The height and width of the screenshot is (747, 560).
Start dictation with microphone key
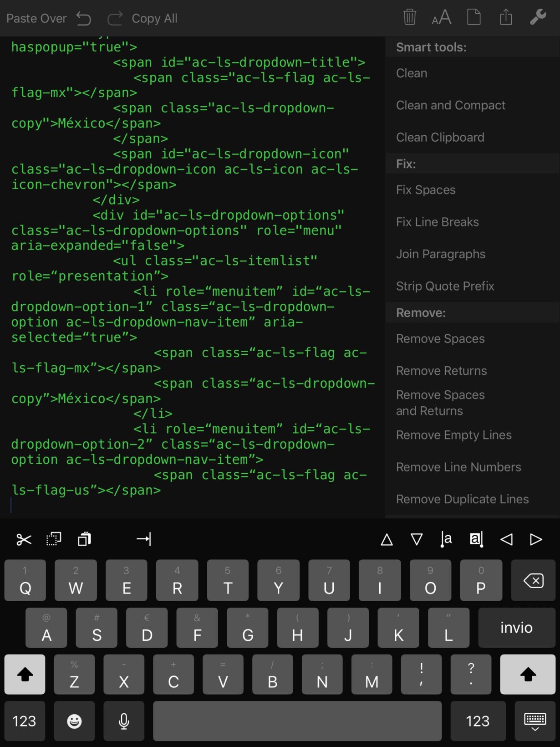pyautogui.click(x=124, y=721)
